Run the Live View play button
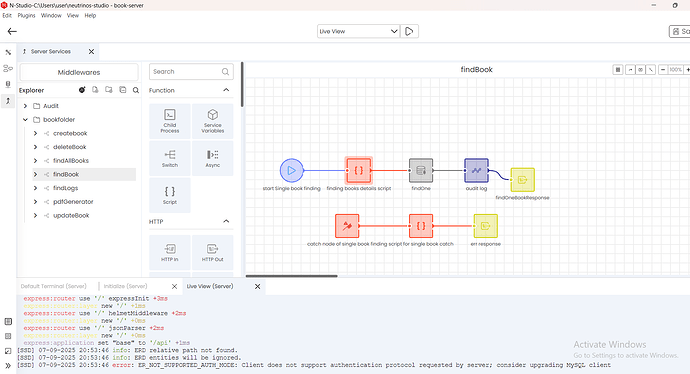690x374 pixels. coord(409,31)
